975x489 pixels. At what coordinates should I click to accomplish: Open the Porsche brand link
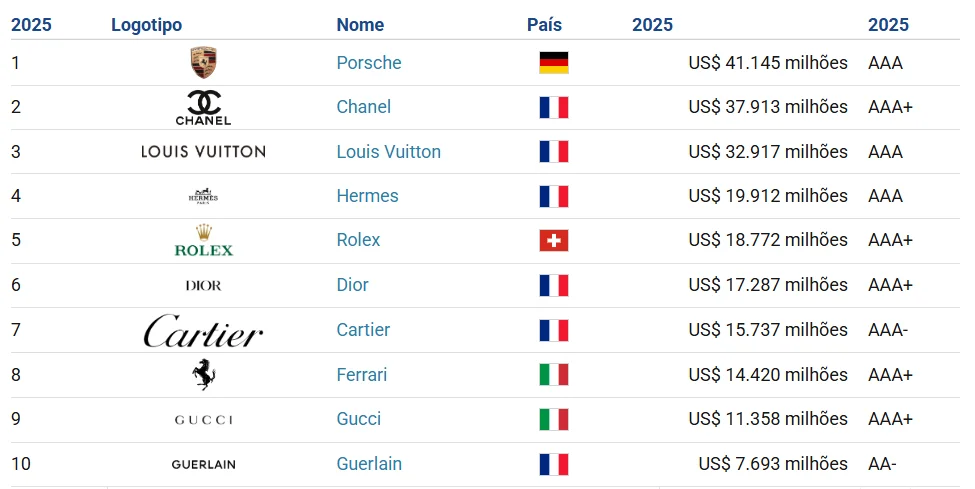click(369, 62)
